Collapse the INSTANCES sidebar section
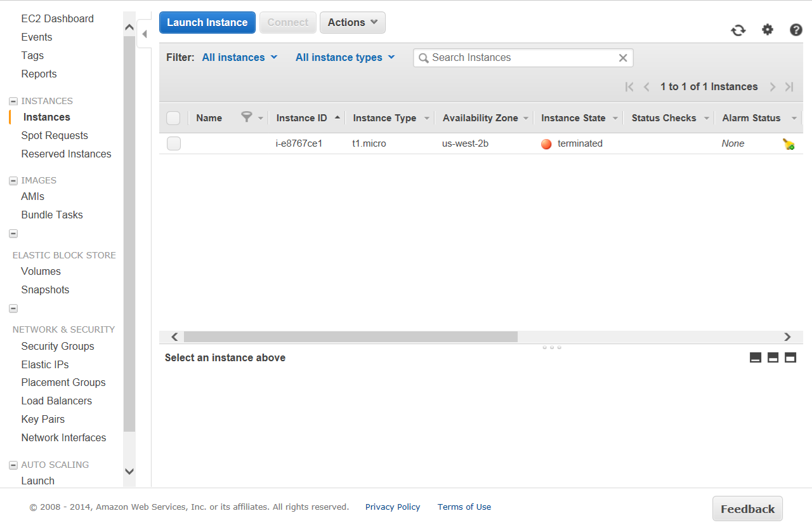Screen dimensions: 812x525 [x=13, y=101]
